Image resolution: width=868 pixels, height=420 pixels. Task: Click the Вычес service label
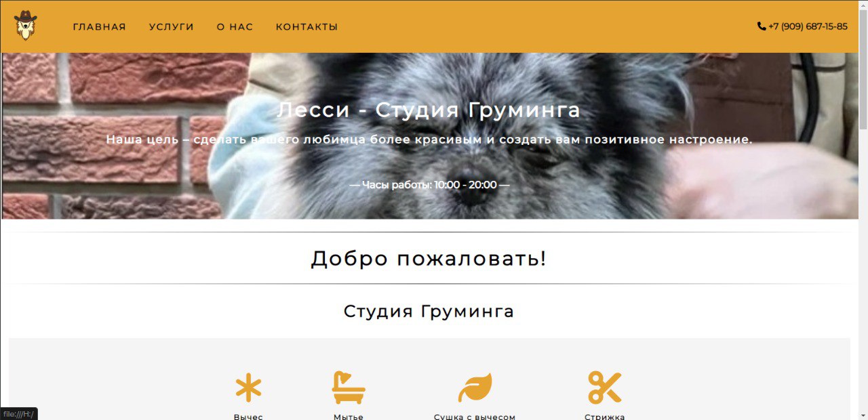(x=248, y=417)
